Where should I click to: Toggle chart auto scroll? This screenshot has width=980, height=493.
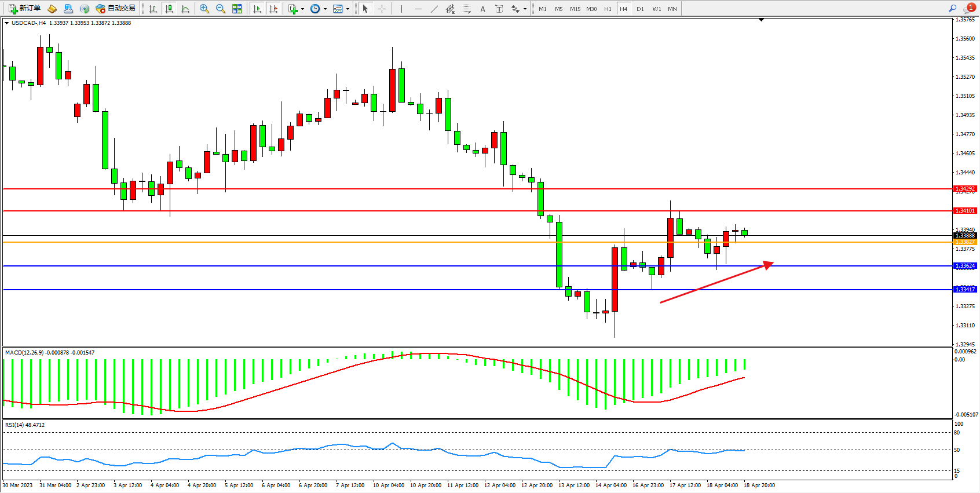click(x=257, y=9)
